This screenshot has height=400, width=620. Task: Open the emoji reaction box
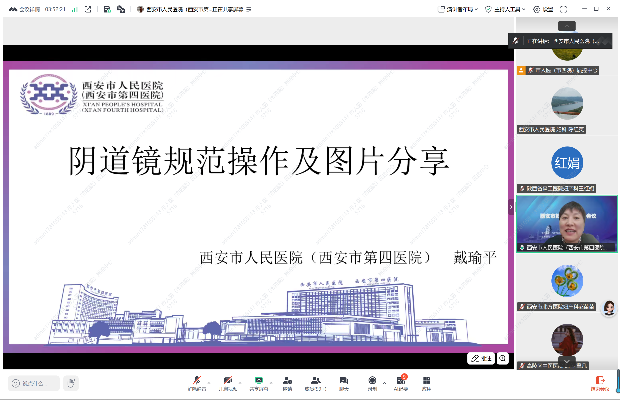(x=34, y=383)
